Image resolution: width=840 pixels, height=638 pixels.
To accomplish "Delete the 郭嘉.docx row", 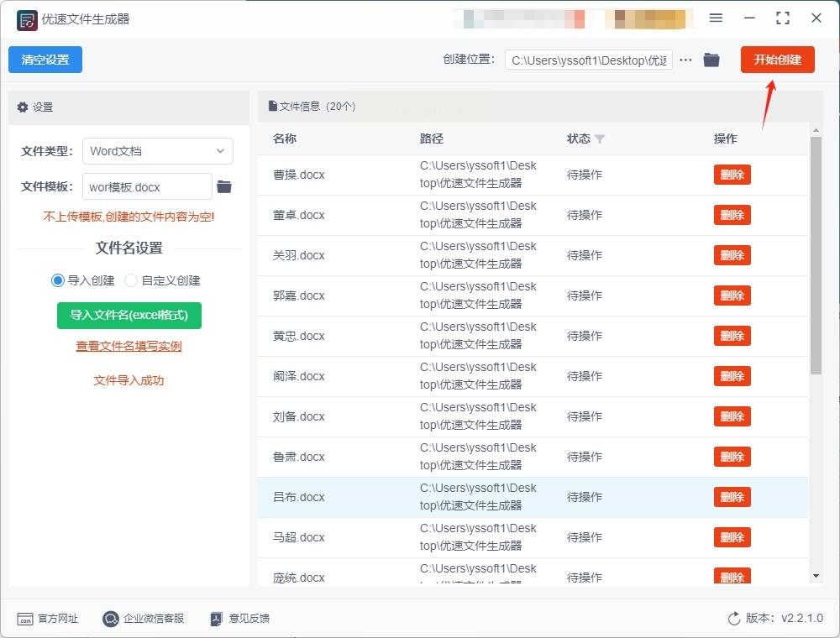I will pyautogui.click(x=732, y=295).
